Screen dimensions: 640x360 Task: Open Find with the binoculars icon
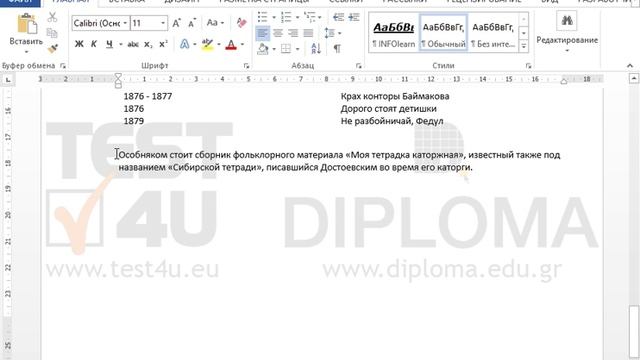coord(567,20)
